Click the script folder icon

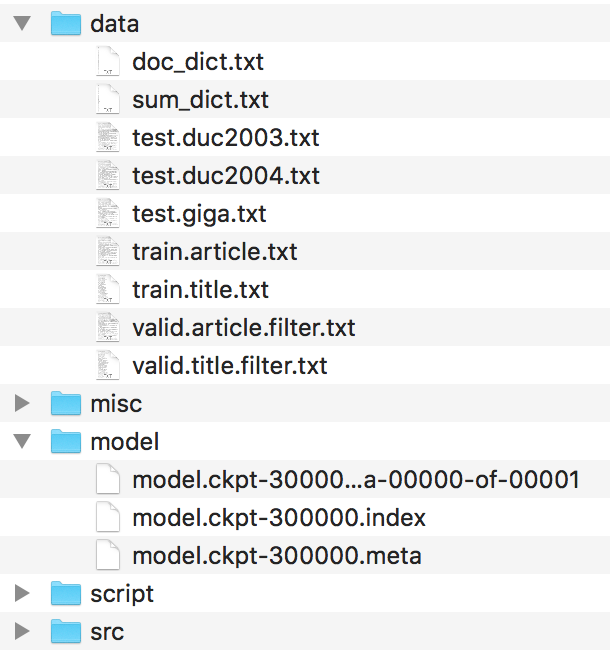click(65, 594)
